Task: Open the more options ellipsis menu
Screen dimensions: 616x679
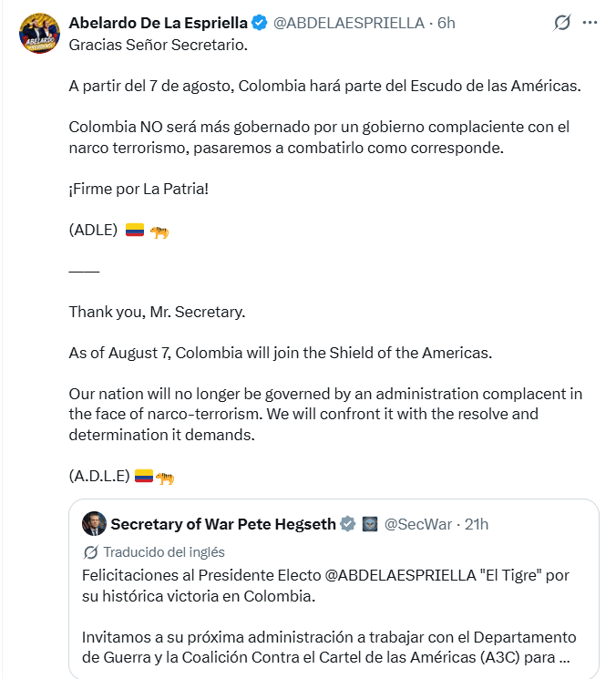Action: (x=590, y=23)
